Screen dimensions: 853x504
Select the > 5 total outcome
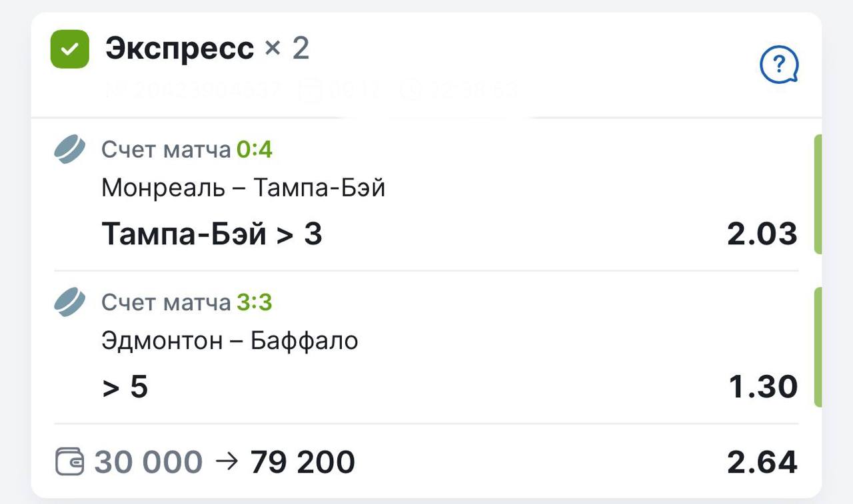pyautogui.click(x=125, y=387)
